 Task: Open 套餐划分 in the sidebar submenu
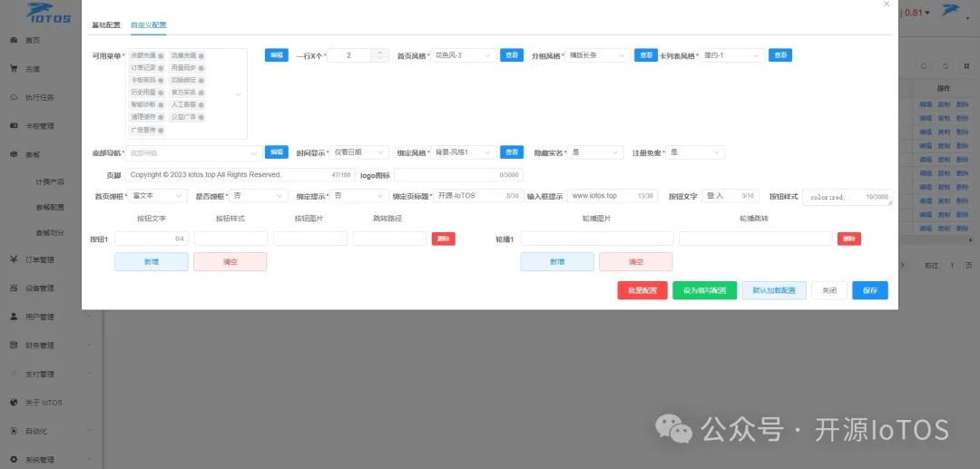coord(50,232)
